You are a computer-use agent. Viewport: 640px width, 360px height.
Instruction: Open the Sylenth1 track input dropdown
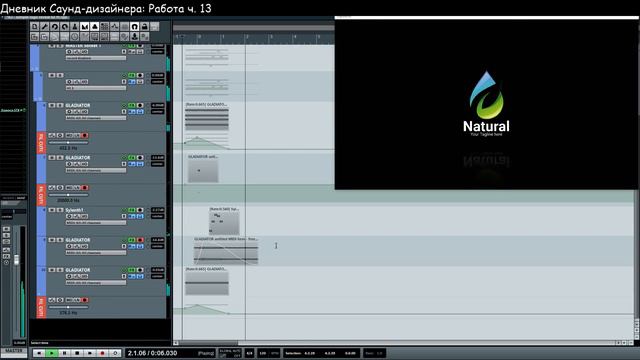(96, 223)
